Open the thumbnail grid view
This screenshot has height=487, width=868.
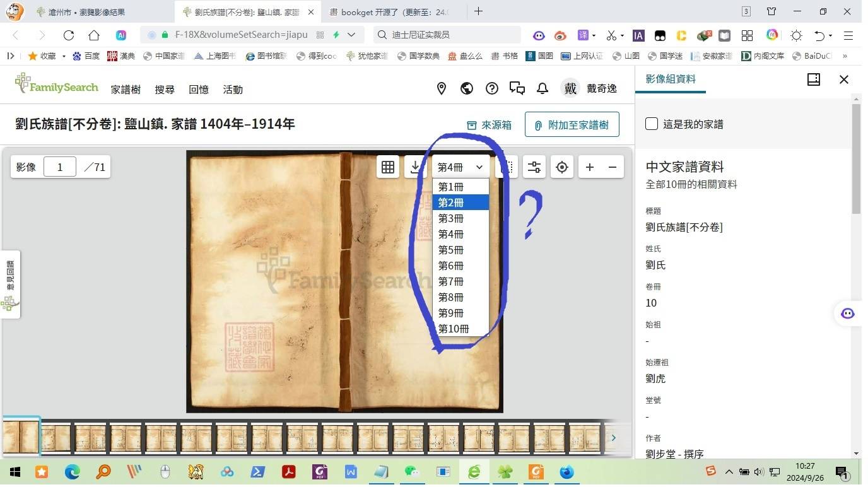point(388,167)
